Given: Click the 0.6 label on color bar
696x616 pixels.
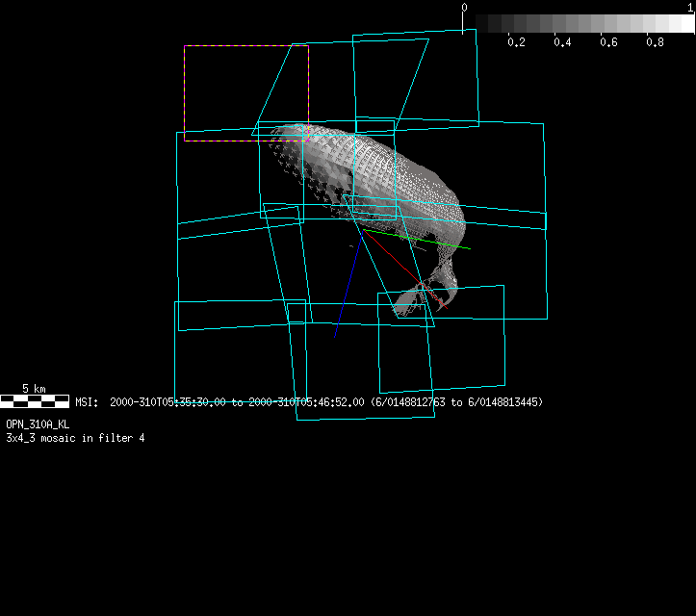Looking at the screenshot, I should coord(608,42).
